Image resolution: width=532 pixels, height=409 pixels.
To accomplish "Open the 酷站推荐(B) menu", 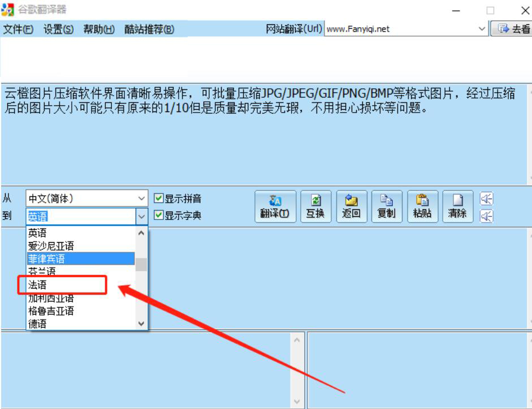I will click(149, 29).
